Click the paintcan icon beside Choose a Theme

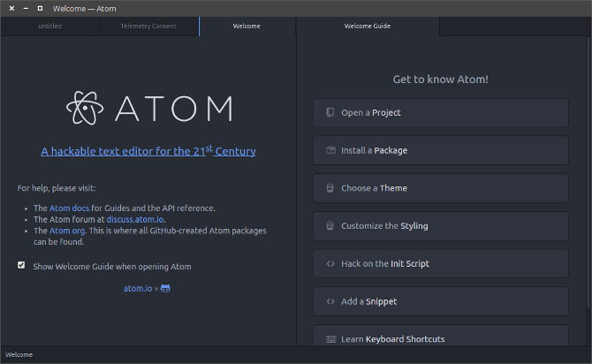pos(330,188)
